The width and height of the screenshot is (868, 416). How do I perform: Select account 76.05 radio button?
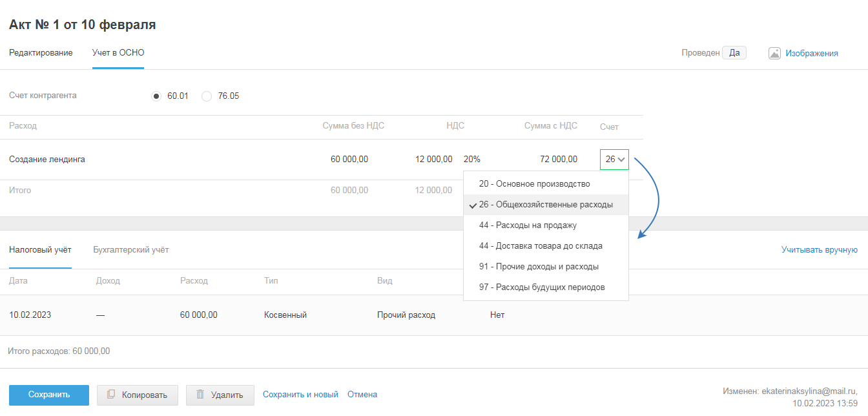click(x=207, y=96)
